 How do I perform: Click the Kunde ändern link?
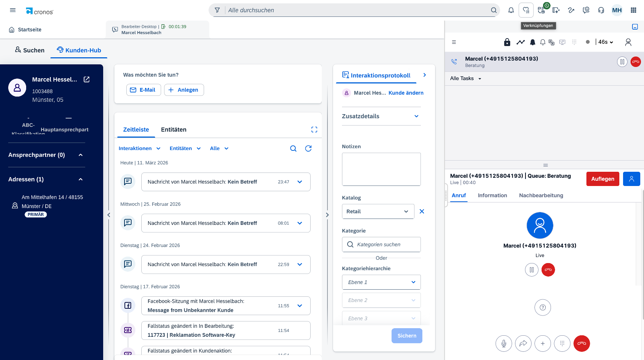(x=406, y=93)
